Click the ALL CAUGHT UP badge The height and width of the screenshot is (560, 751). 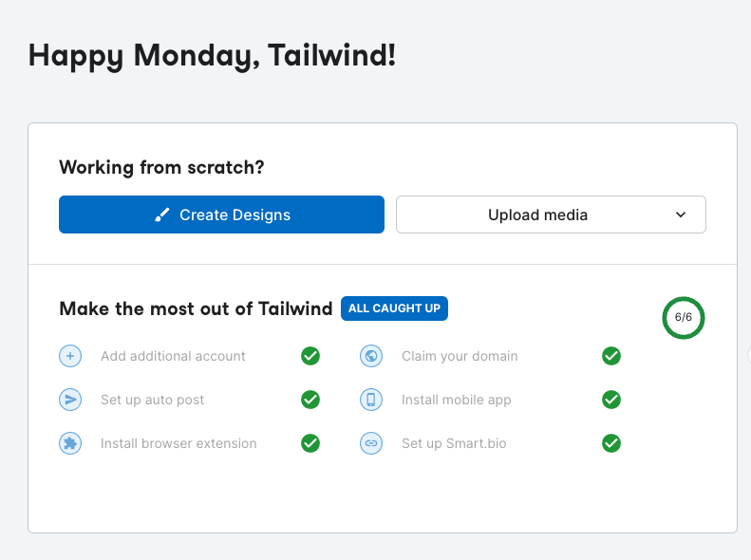coord(394,308)
